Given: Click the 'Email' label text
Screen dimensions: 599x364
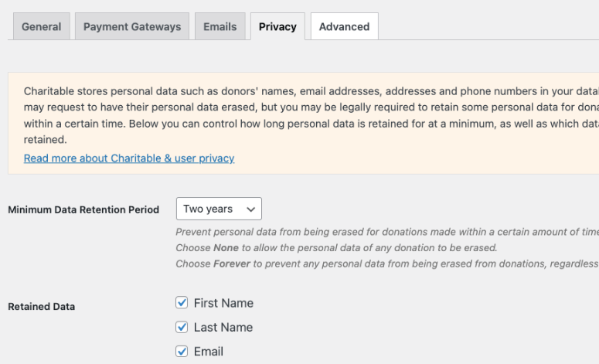Looking at the screenshot, I should (209, 351).
